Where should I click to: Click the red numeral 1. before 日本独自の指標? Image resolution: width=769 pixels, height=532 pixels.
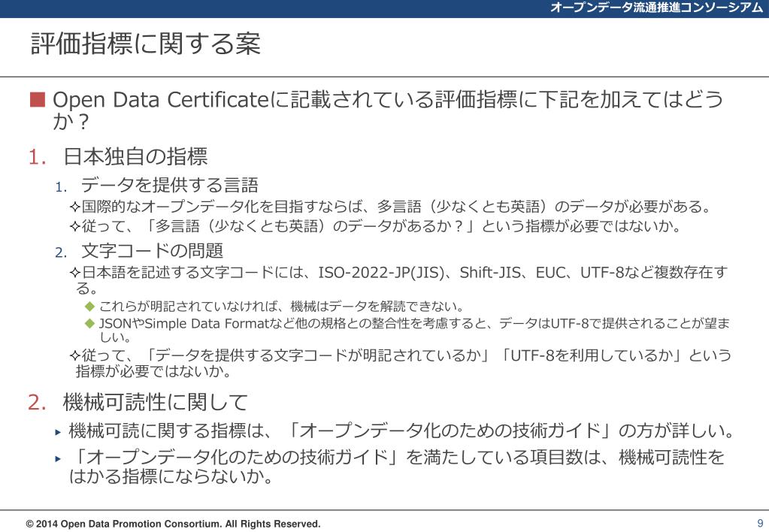(x=38, y=157)
